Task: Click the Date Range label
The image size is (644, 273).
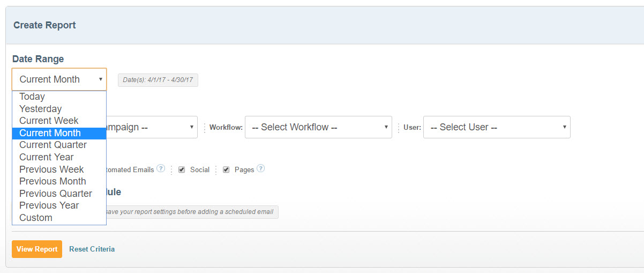Action: (x=38, y=59)
